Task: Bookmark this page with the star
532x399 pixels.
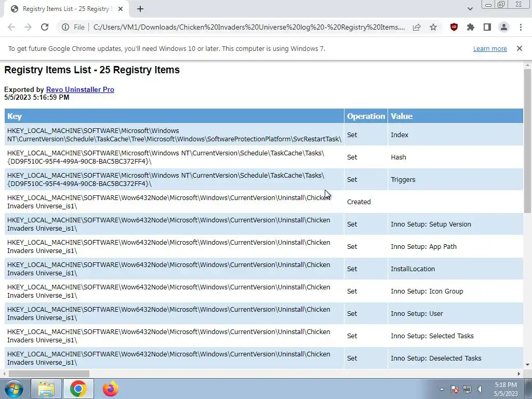Action: [433, 27]
